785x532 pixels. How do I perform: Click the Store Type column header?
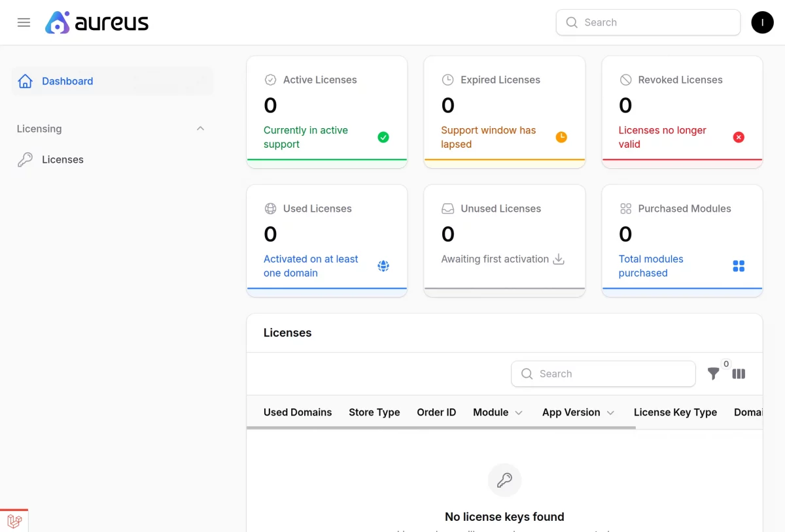coord(374,412)
